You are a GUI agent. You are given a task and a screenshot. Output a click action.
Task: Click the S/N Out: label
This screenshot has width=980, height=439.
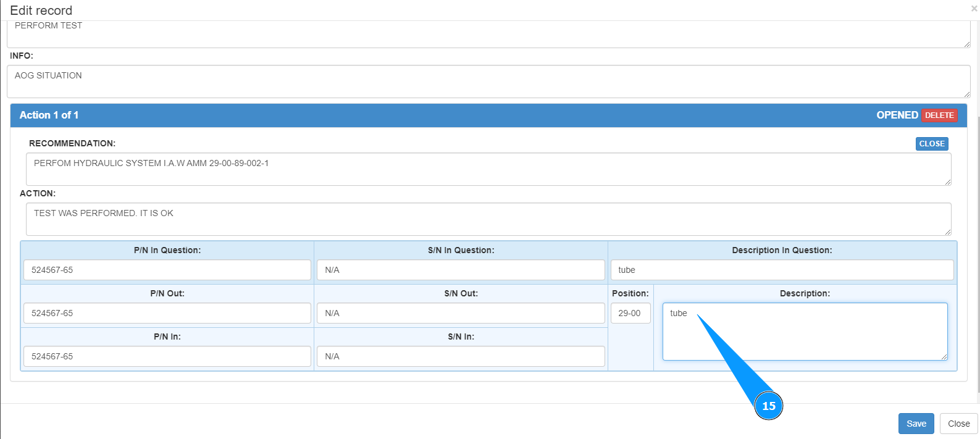coord(461,293)
